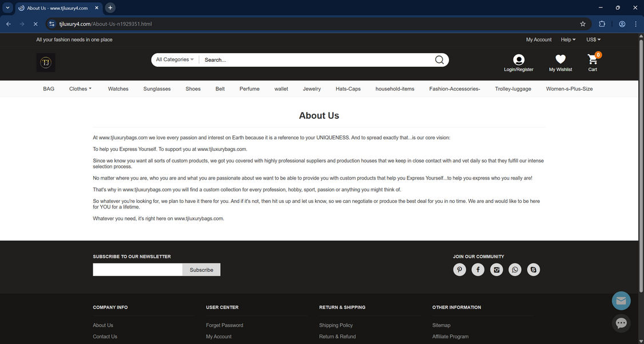
Task: Visit the Facebook page icon
Action: (478, 269)
